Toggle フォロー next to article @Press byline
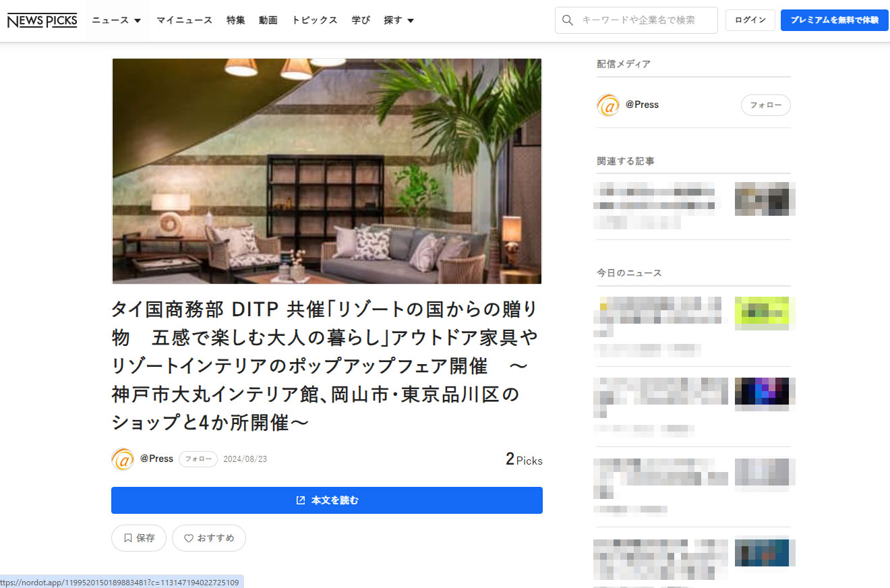This screenshot has width=890, height=588. [x=198, y=459]
